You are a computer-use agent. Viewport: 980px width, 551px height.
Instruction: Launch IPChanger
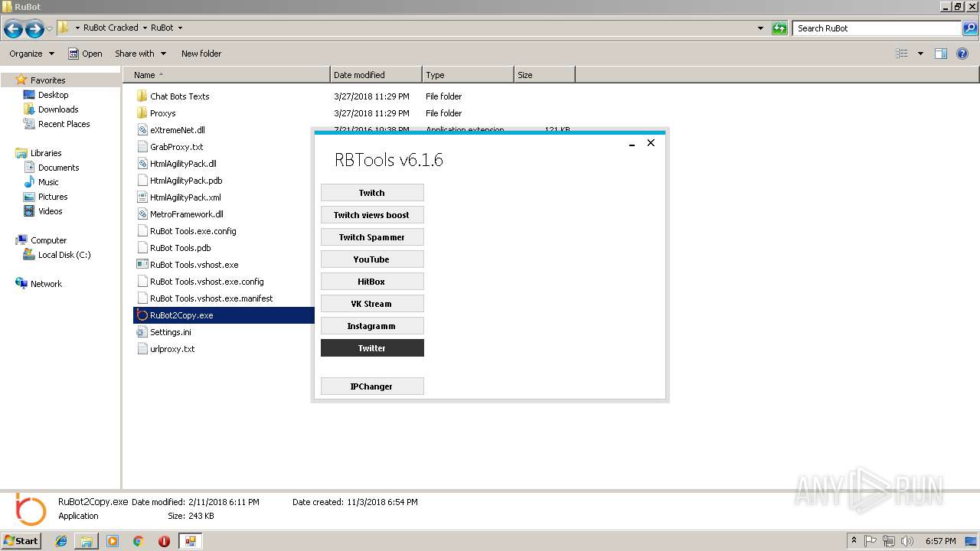(372, 386)
